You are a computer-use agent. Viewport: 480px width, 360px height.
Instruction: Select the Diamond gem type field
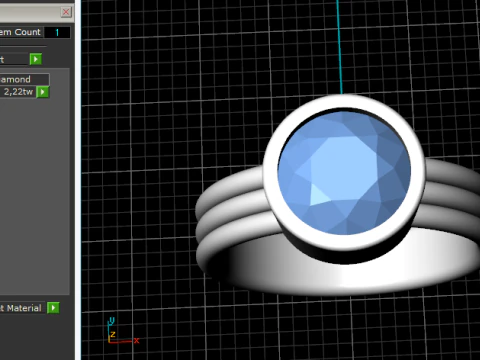coord(25,79)
